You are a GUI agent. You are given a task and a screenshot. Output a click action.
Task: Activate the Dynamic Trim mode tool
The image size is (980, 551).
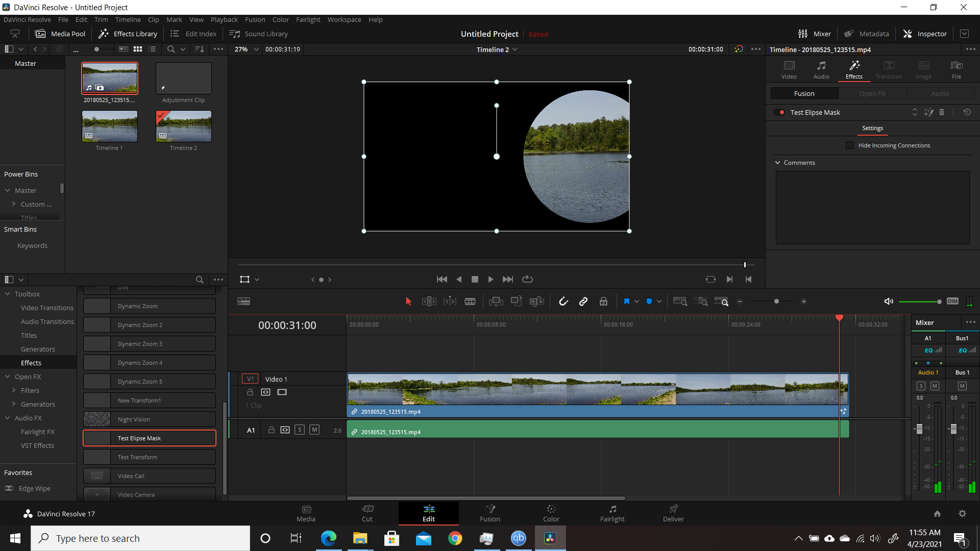pyautogui.click(x=450, y=302)
